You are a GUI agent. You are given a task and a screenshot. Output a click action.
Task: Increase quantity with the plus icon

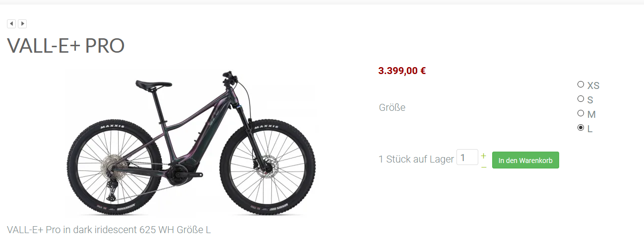[483, 156]
